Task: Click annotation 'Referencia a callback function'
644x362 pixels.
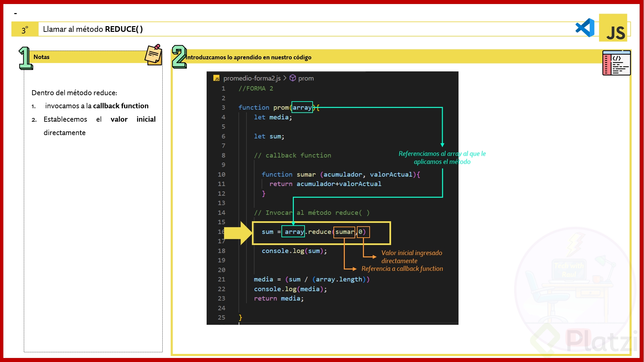Action: 402,269
